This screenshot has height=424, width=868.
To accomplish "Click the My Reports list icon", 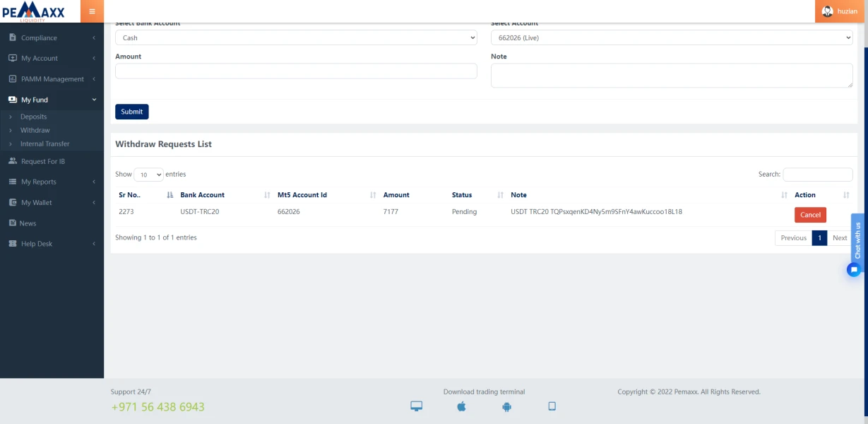I will click(x=13, y=182).
